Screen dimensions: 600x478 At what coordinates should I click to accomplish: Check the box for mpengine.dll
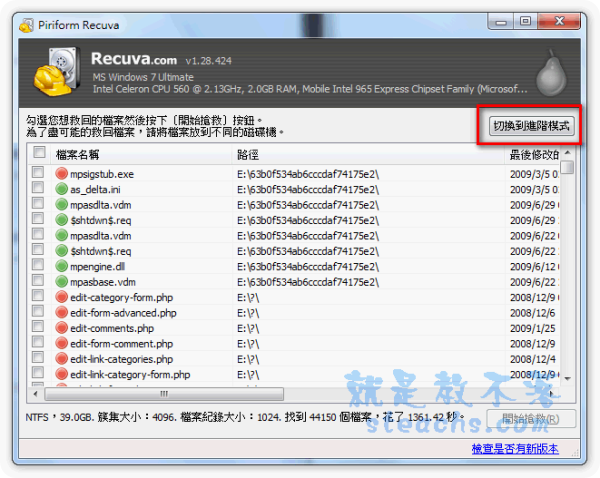click(38, 264)
